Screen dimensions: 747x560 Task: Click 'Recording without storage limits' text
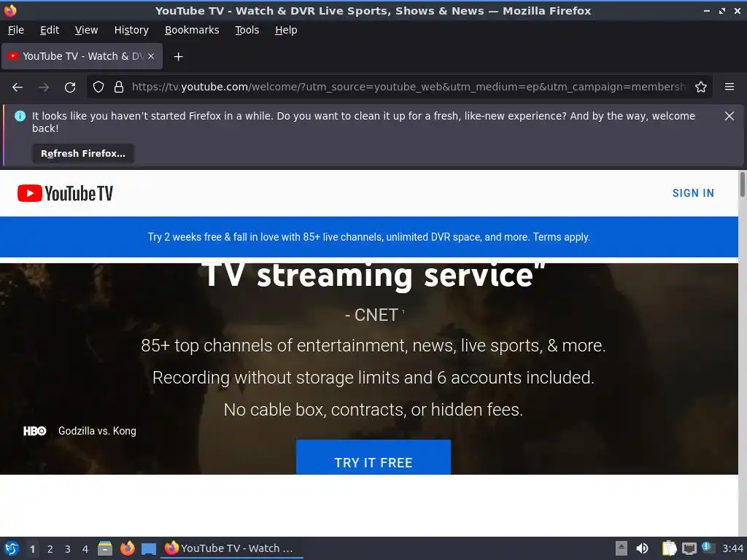pos(373,378)
